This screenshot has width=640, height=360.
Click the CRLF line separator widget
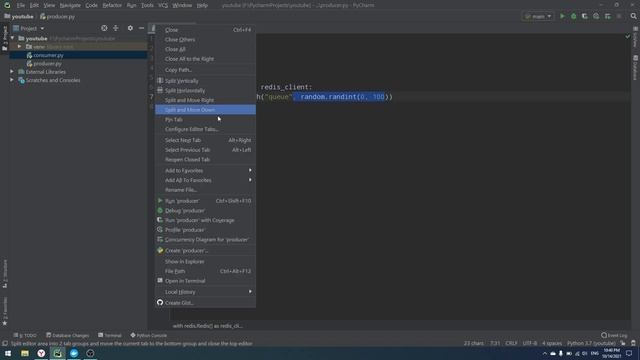point(511,343)
